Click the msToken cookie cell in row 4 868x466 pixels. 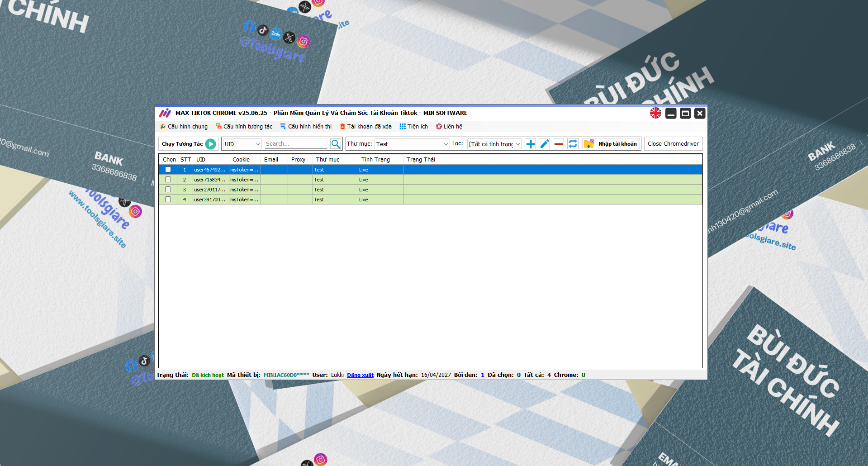(245, 200)
